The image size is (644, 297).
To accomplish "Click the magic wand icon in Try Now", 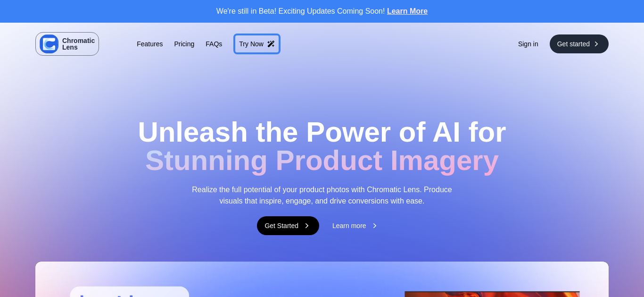I will click(271, 44).
